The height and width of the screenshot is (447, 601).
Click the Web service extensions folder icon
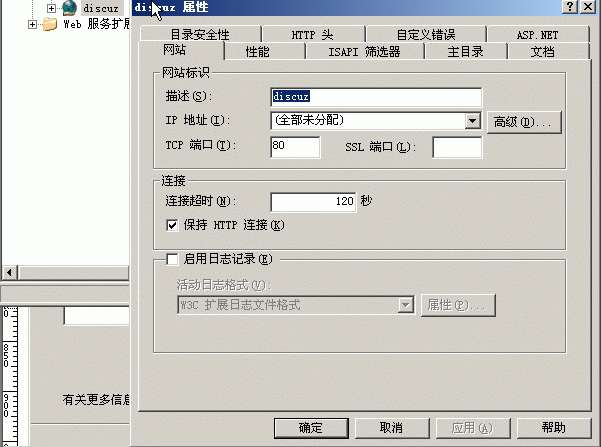[x=50, y=24]
